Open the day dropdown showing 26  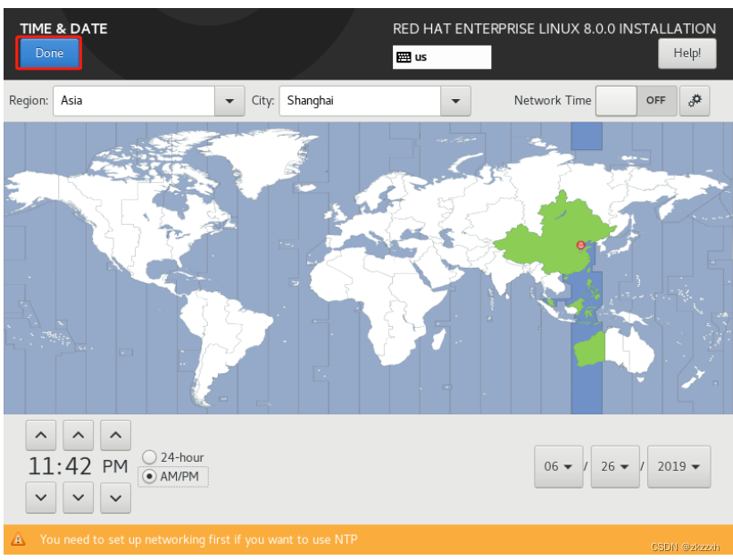(x=615, y=466)
